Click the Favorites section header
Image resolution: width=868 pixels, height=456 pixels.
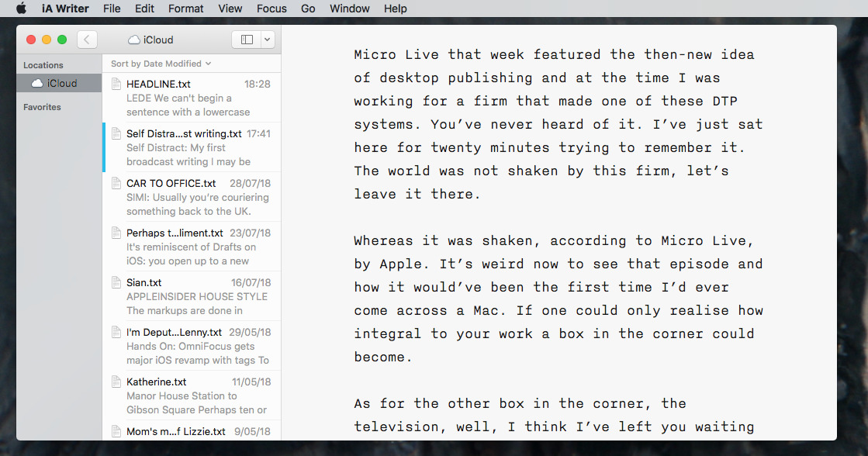pos(42,107)
